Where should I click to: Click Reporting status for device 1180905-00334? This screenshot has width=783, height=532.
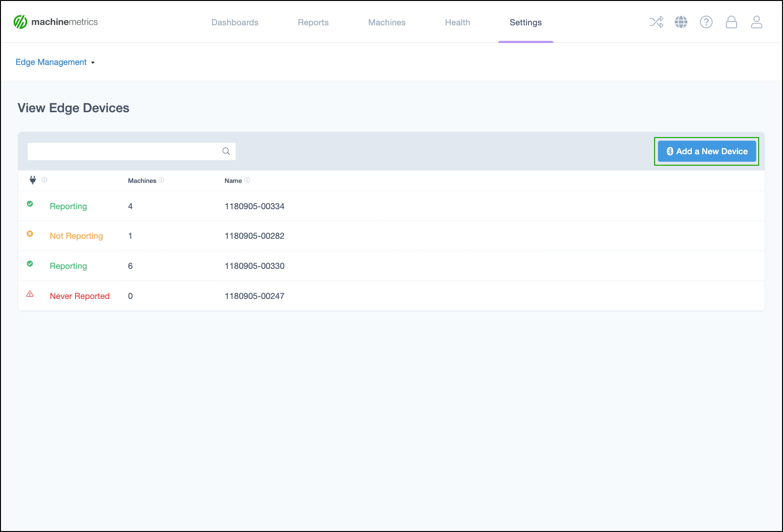point(68,206)
